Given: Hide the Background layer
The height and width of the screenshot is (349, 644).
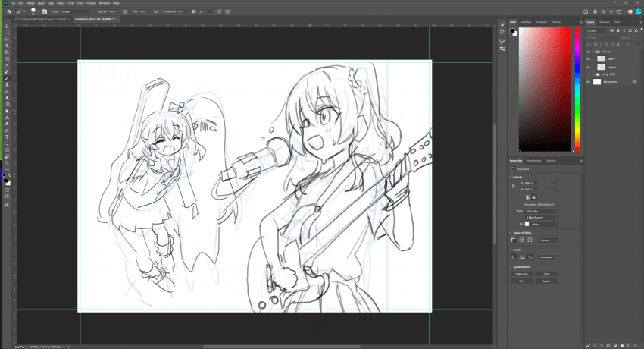Looking at the screenshot, I should pos(589,82).
